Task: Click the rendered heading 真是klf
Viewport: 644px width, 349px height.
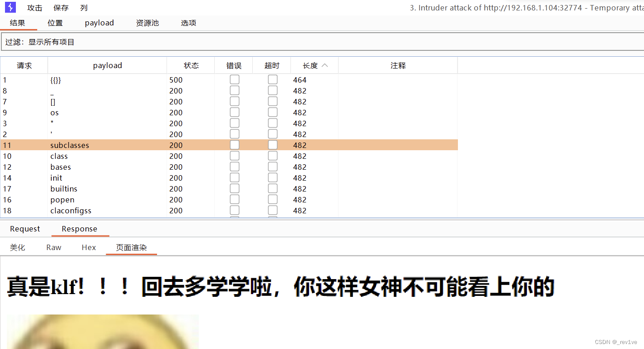Action: coord(280,287)
